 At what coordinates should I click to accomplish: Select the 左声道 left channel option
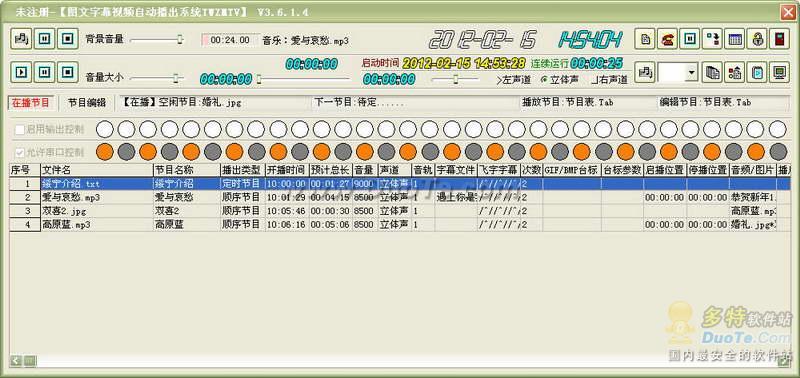point(513,80)
